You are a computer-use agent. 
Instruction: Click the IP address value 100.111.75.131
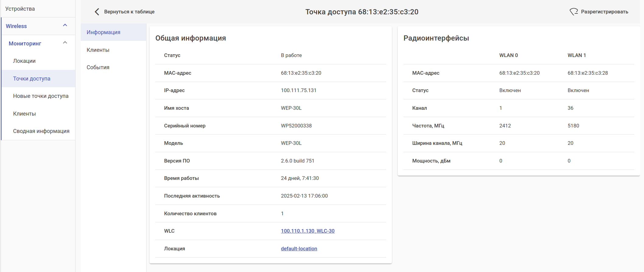[x=298, y=91]
